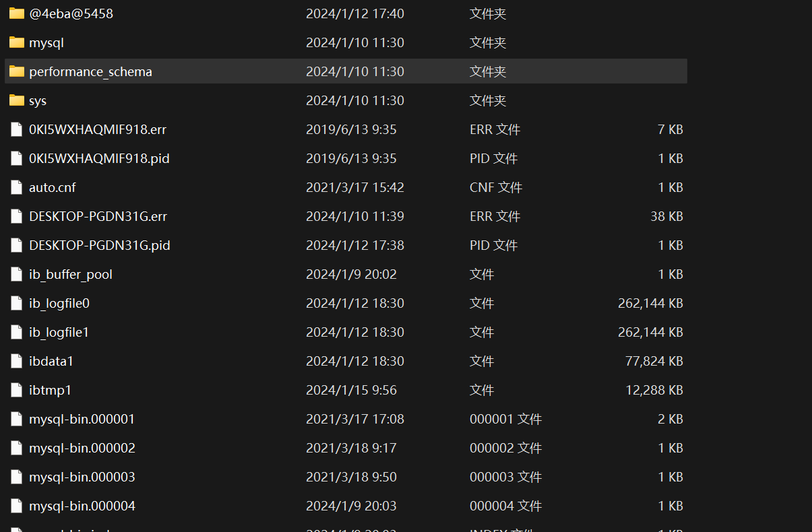Screen dimensions: 812x532
Task: Select file name DESKTOP-PGDN31G.err
Action: pyautogui.click(x=98, y=216)
